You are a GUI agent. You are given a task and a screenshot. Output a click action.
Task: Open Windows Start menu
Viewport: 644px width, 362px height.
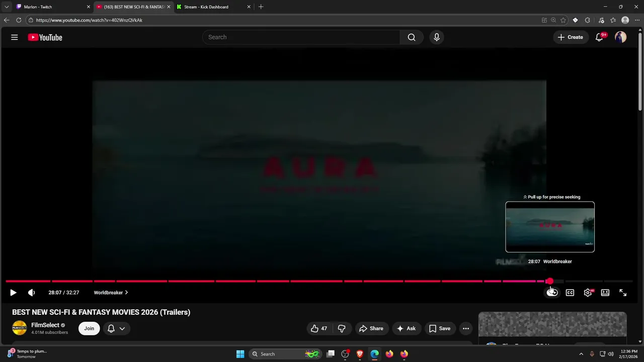(240, 354)
